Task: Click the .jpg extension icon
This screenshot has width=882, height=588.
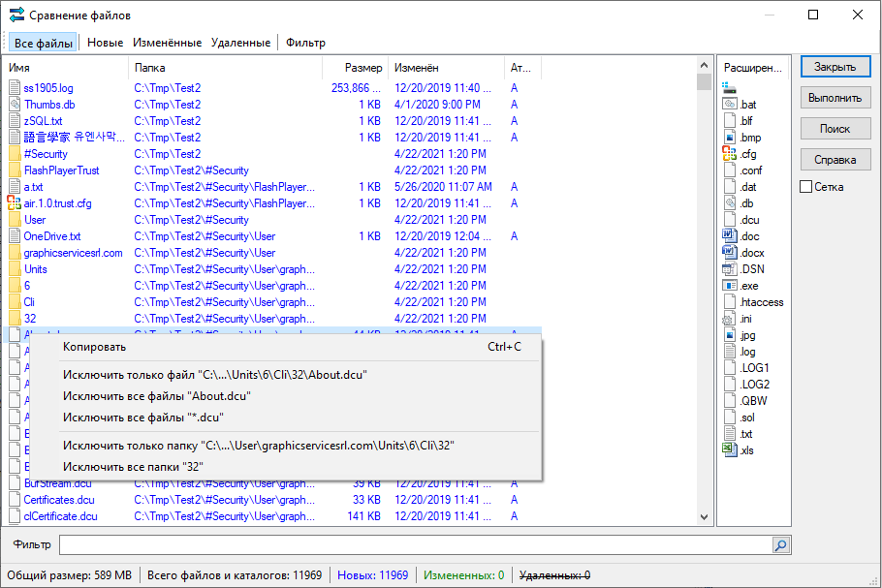Action: [728, 334]
